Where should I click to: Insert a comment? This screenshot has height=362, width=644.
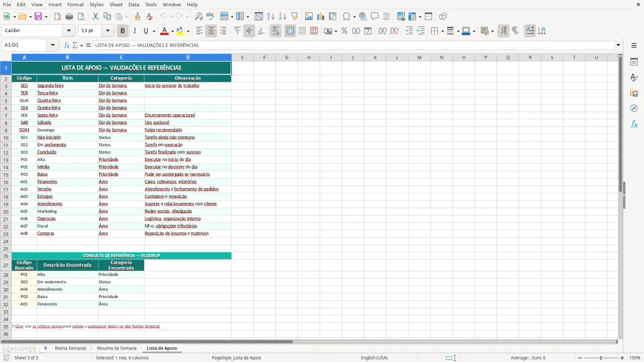(x=375, y=17)
